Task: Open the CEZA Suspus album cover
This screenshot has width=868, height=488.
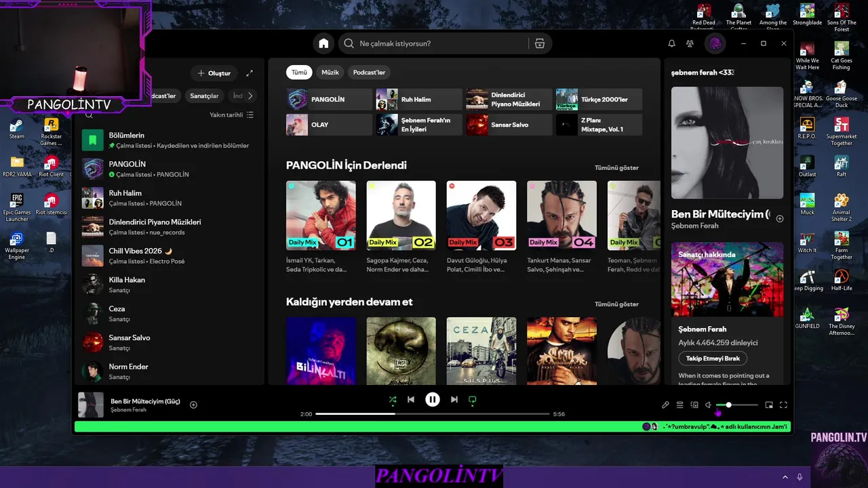Action: [x=481, y=351]
